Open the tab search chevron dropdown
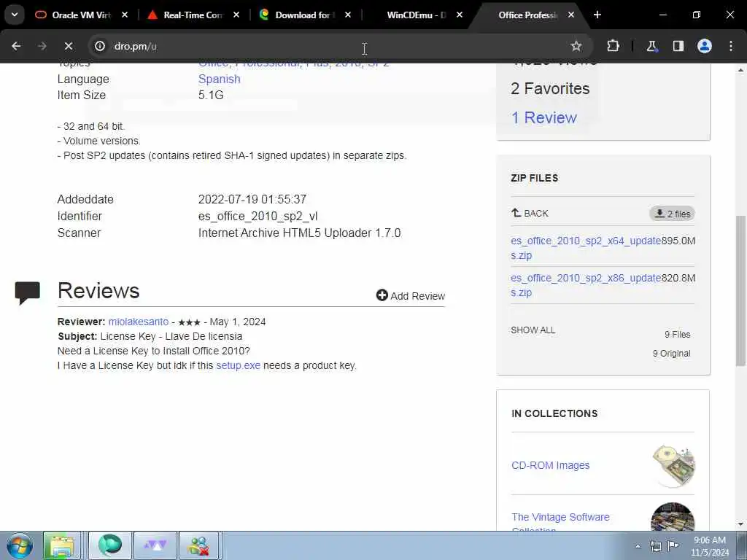This screenshot has width=747, height=560. coord(15,15)
